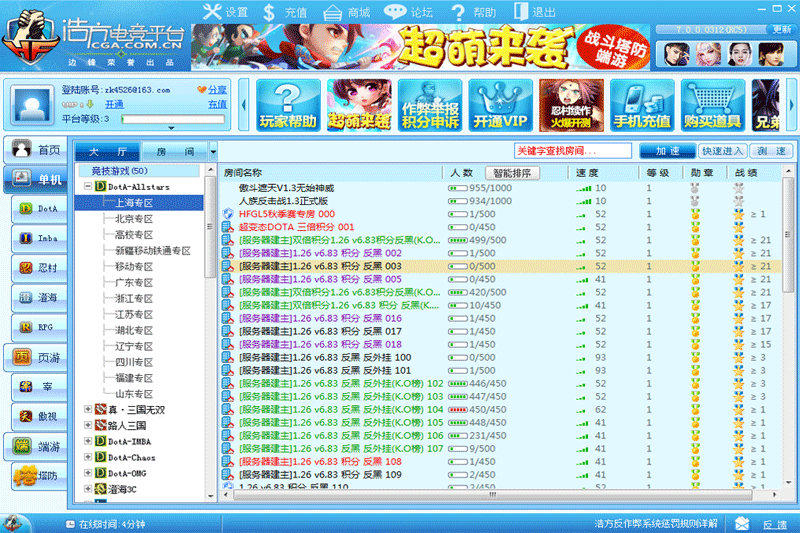Expand the DotA-IMBA tree node
The height and width of the screenshot is (533, 800).
click(x=88, y=441)
